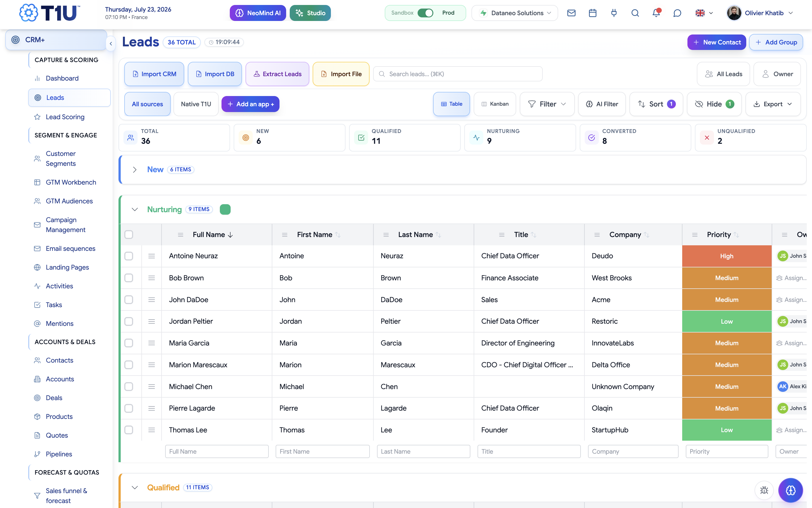Open the chat bubble icon

tap(677, 13)
